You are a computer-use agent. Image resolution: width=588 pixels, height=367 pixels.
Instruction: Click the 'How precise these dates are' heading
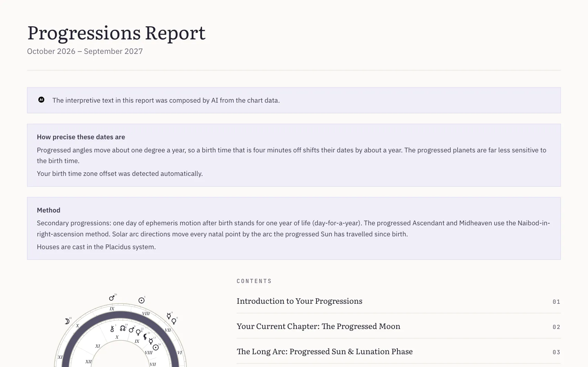[81, 137]
